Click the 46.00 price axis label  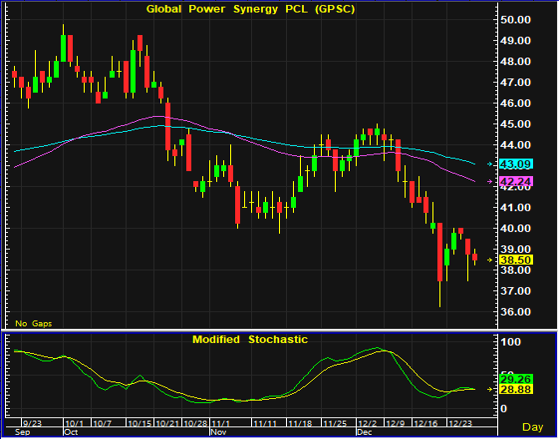coord(515,103)
